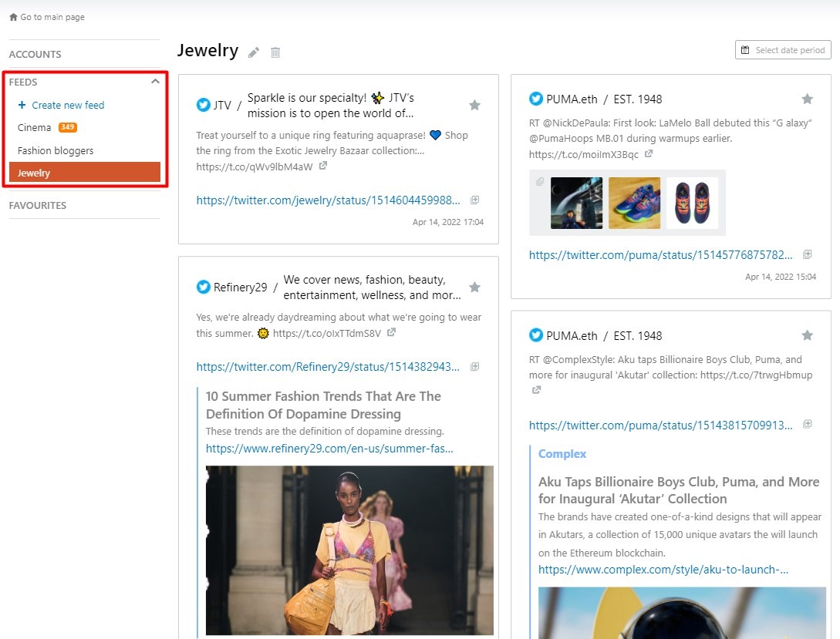Click the Complex source link
The image size is (840, 639).
pos(562,454)
